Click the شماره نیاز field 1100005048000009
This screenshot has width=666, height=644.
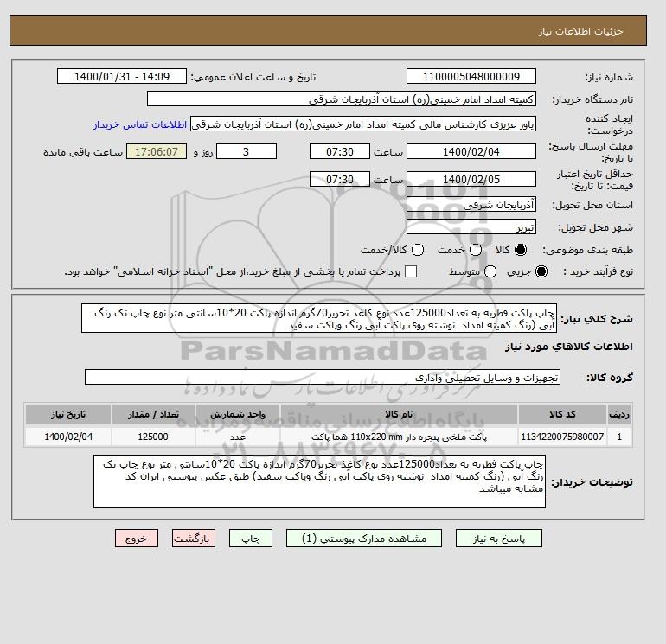coord(471,76)
